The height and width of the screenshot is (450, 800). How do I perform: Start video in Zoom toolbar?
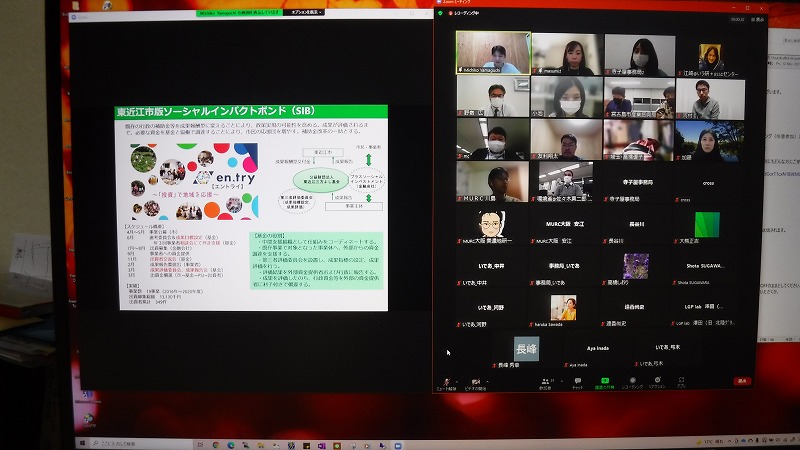[476, 383]
